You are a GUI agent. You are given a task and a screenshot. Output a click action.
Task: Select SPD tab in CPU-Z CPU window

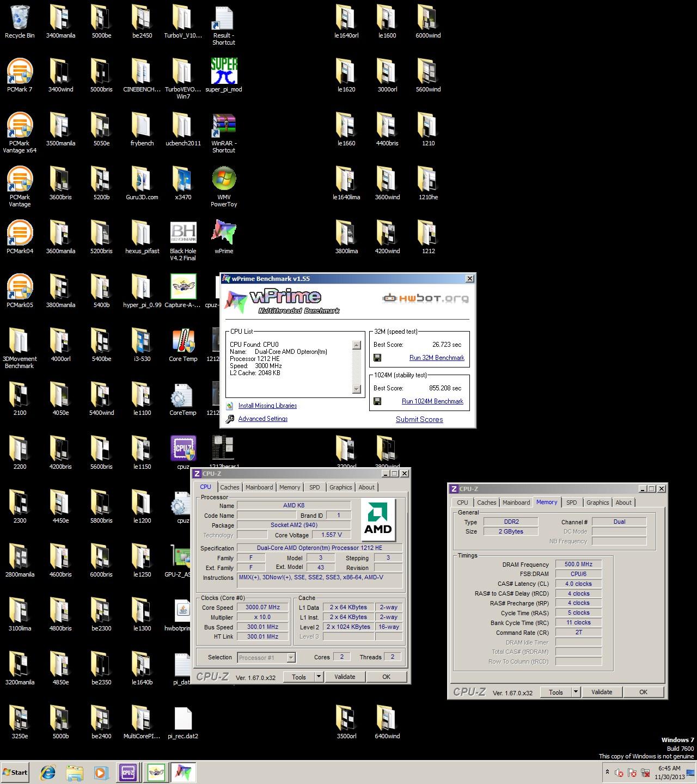tap(315, 487)
